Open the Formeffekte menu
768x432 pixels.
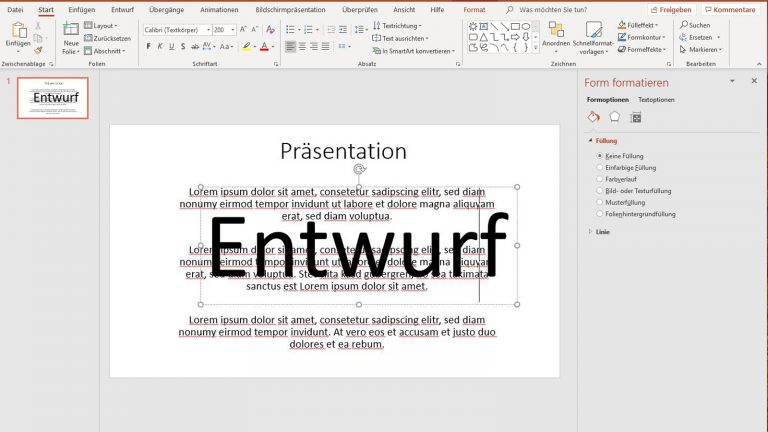[642, 49]
